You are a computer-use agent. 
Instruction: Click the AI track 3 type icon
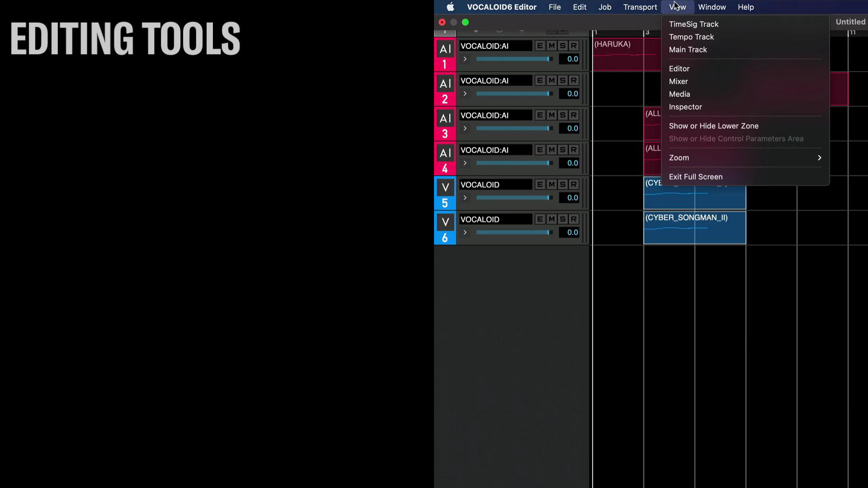(445, 118)
